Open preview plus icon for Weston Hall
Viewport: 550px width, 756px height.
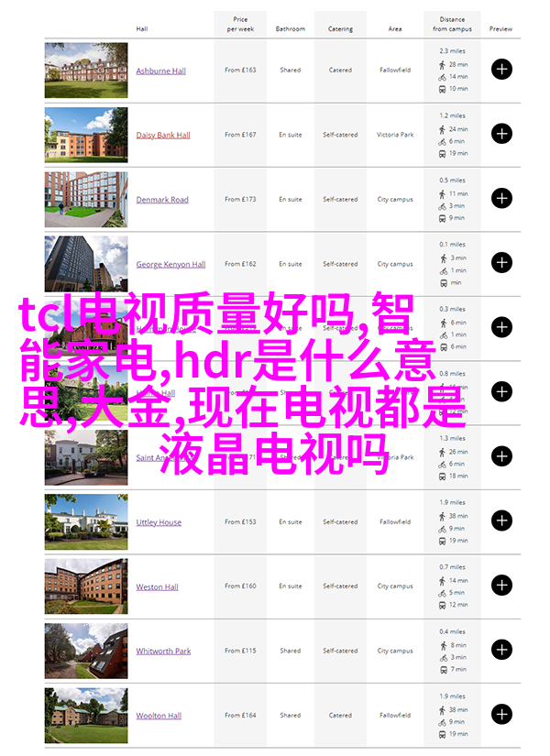point(501,586)
